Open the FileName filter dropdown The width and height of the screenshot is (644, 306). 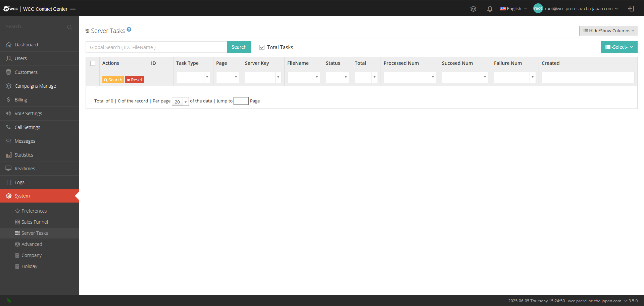click(x=304, y=77)
